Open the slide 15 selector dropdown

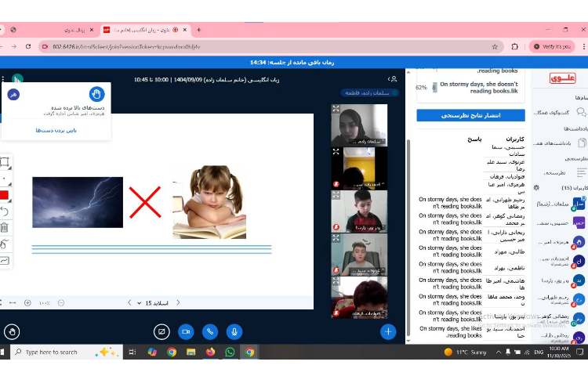point(153,302)
